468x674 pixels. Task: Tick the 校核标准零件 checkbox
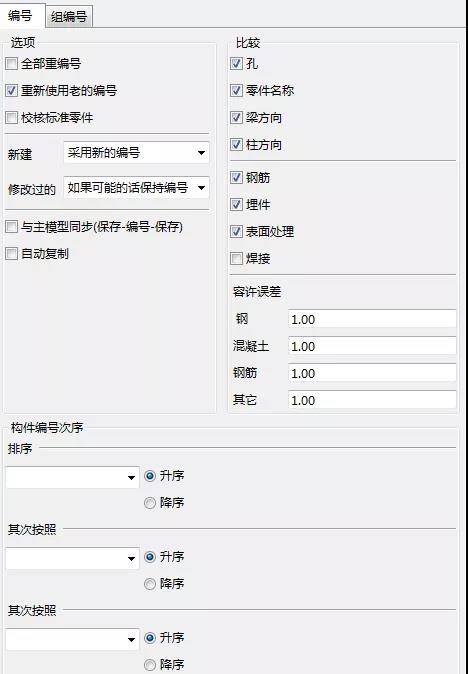pos(12,118)
